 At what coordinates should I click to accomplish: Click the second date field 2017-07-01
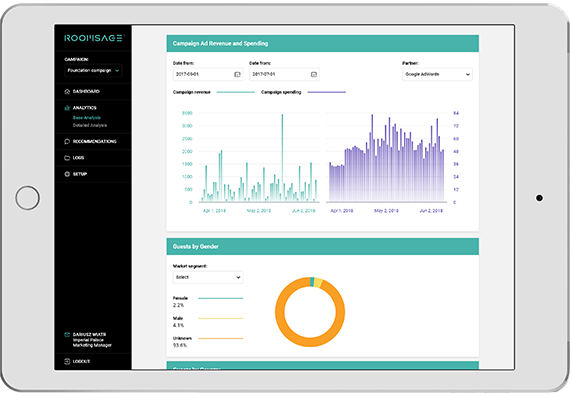click(284, 74)
